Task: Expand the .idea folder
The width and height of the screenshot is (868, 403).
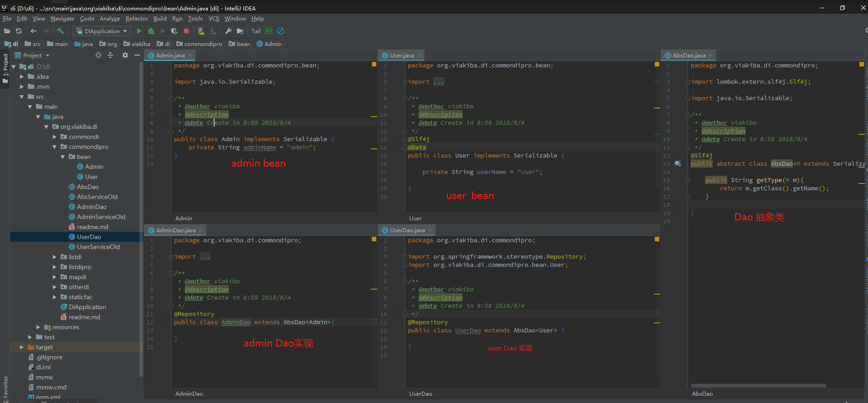Action: (22, 77)
